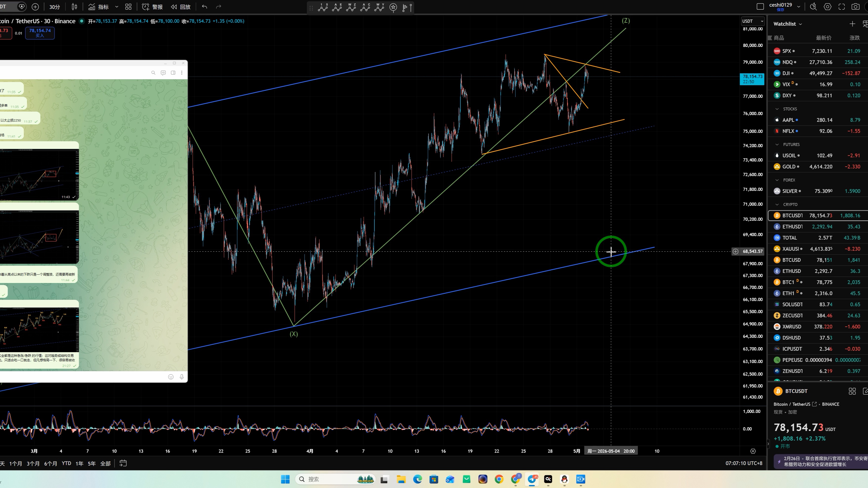Start bar replay with 回放
Image resolution: width=868 pixels, height=488 pixels.
pos(181,7)
